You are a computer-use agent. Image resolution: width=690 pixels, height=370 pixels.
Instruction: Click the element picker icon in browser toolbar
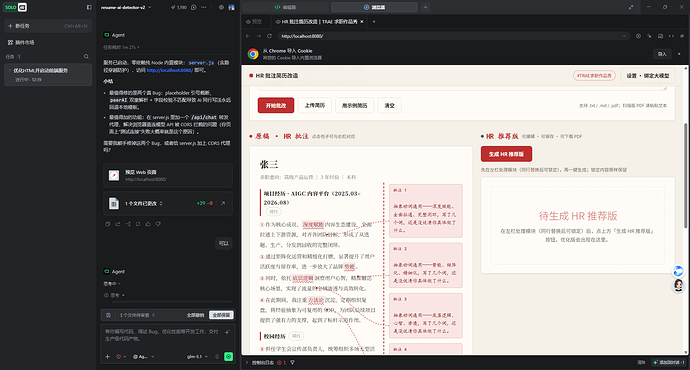649,36
